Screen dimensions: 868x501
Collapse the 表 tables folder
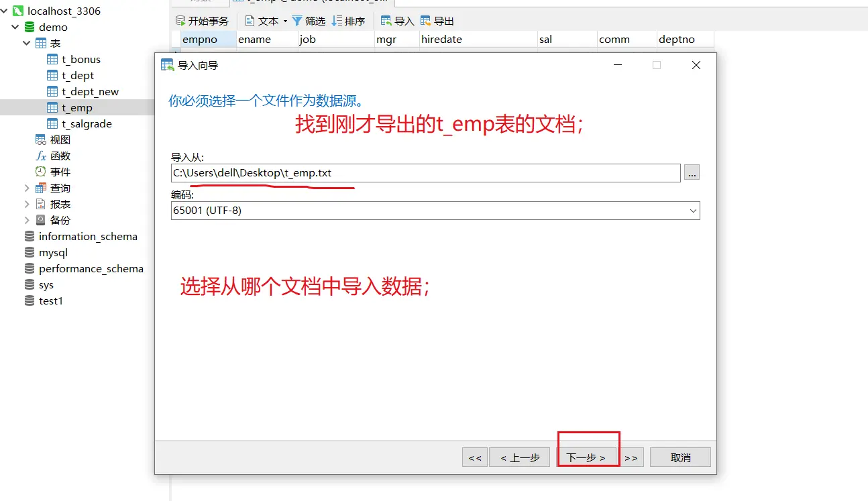coord(27,44)
